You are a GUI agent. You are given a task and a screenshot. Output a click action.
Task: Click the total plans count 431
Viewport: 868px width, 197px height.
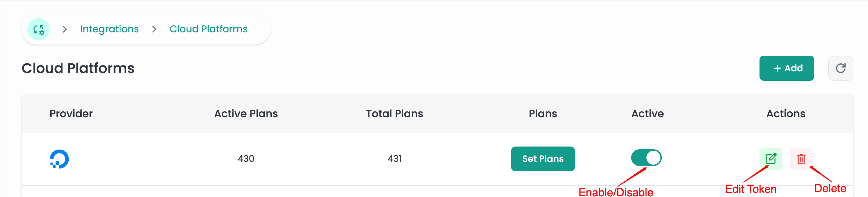pos(395,159)
